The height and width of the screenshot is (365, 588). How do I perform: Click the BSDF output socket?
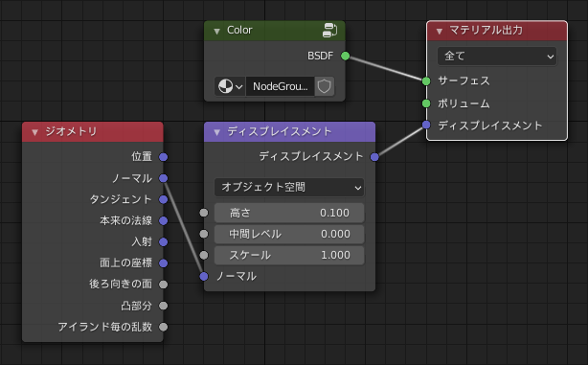click(345, 56)
